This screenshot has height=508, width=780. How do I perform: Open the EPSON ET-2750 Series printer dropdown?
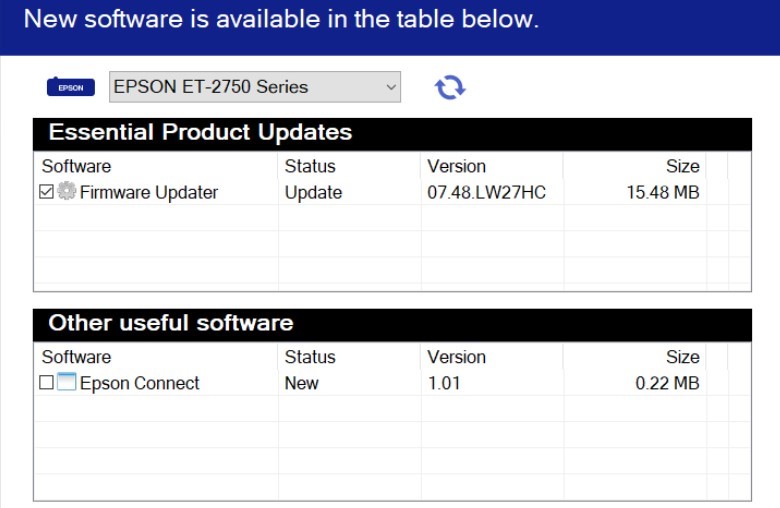(255, 87)
